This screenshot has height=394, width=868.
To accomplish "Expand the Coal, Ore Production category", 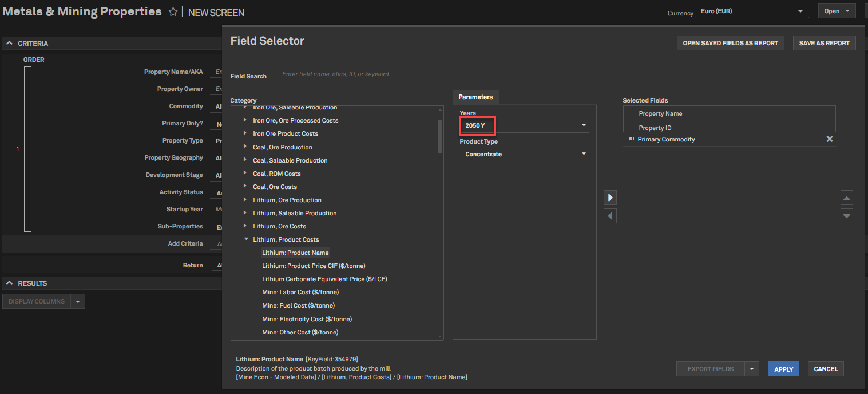I will click(x=246, y=147).
